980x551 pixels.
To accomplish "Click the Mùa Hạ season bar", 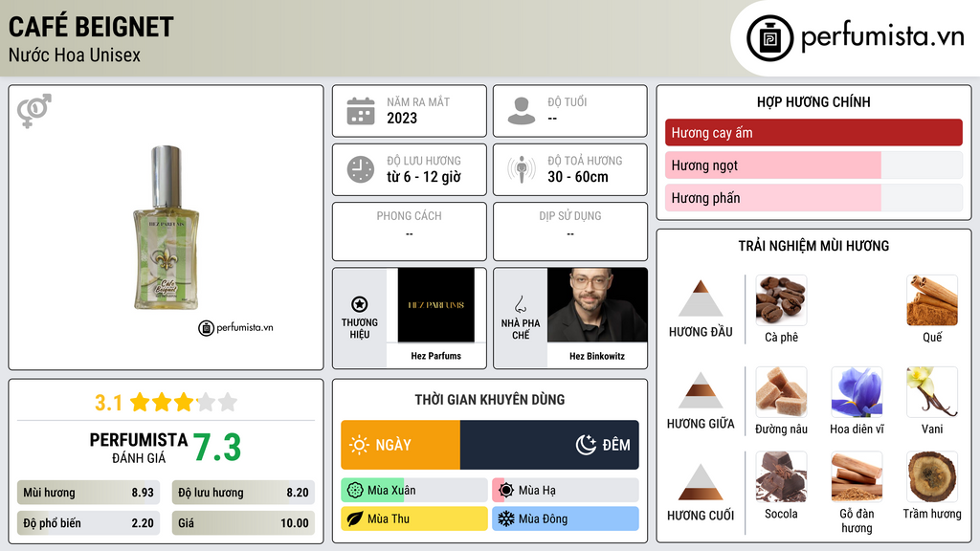I will (x=565, y=491).
